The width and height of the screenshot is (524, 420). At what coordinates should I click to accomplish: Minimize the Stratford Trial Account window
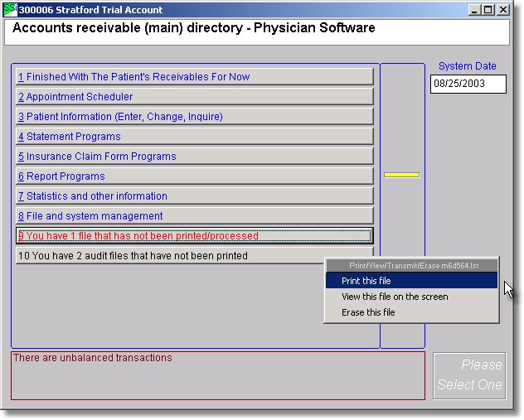click(x=475, y=10)
